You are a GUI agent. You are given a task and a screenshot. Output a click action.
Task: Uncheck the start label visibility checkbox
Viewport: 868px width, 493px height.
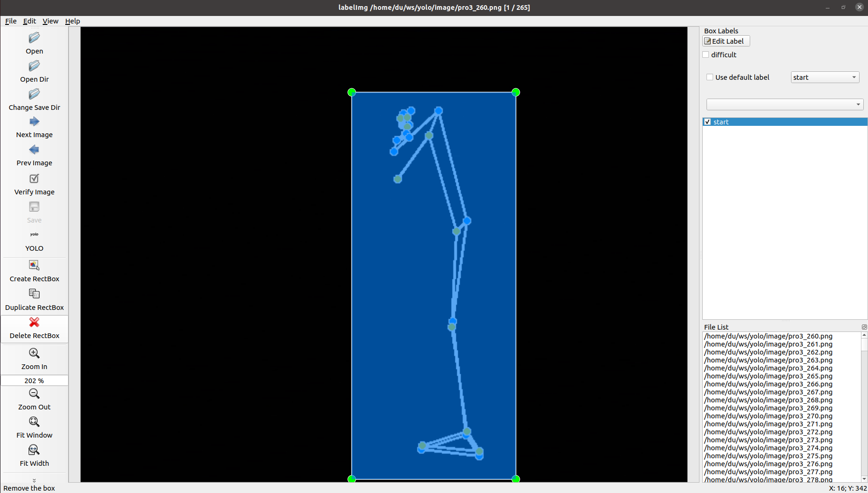pyautogui.click(x=707, y=122)
